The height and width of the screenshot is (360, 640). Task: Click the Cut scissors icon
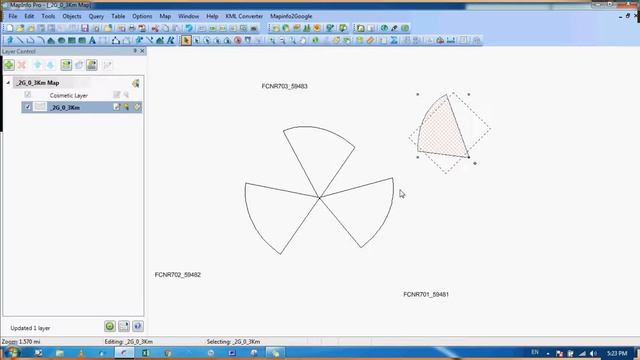[155, 28]
